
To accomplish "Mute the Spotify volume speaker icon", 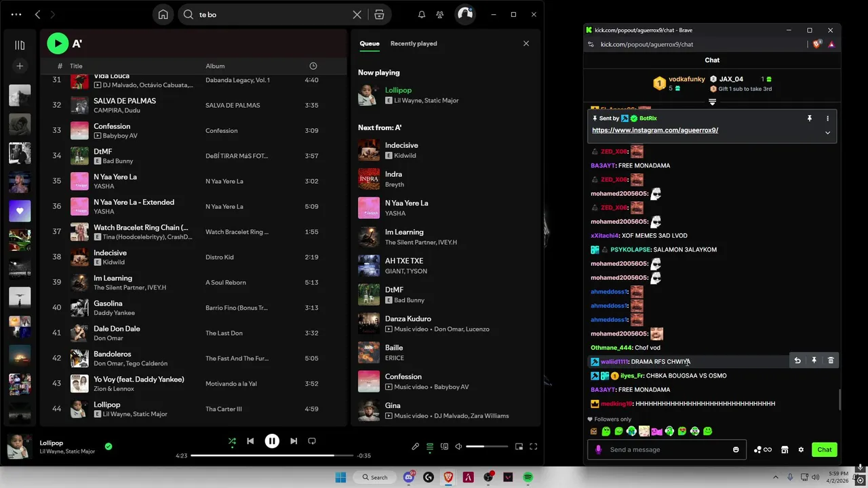I will [458, 446].
